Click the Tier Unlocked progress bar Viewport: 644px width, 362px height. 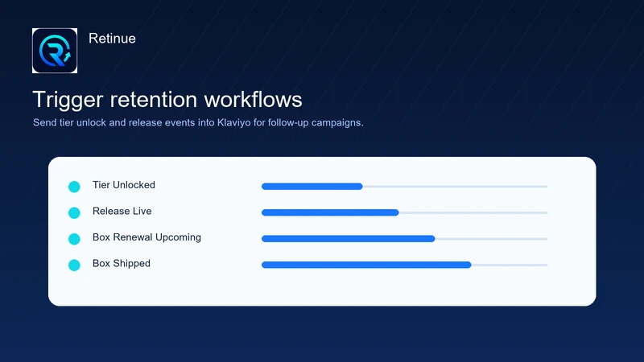(405, 187)
